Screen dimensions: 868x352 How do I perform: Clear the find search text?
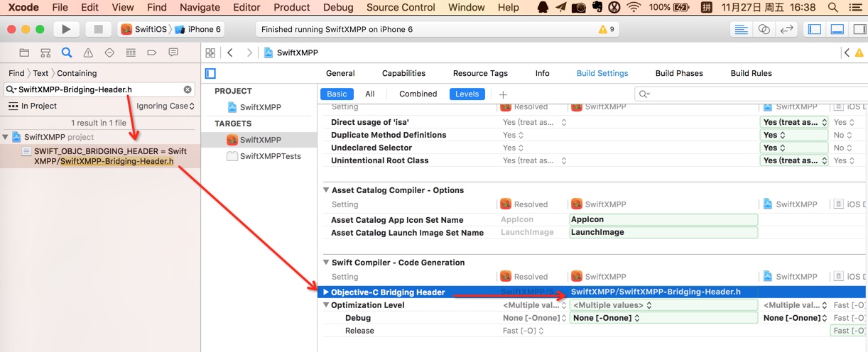pyautogui.click(x=188, y=89)
